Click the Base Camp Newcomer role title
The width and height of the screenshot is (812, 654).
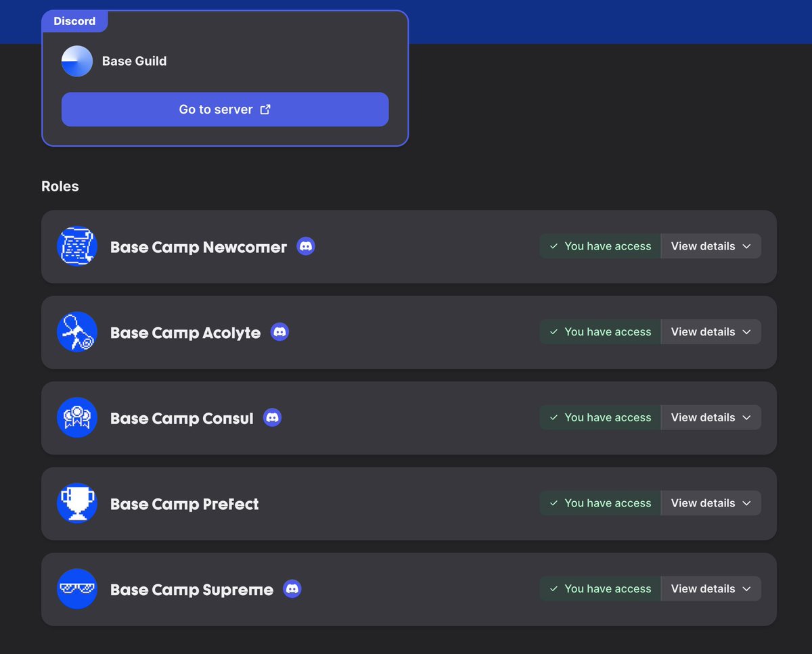[x=198, y=247]
